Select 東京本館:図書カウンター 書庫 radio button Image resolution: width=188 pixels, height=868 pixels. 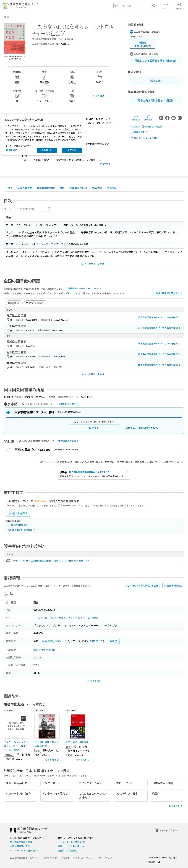(x=8, y=412)
